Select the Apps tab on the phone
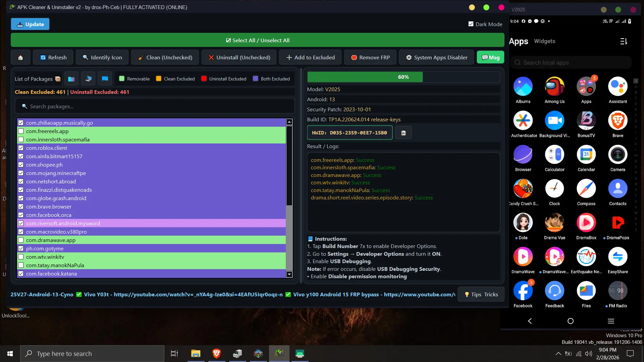644x362 pixels. coord(519,41)
